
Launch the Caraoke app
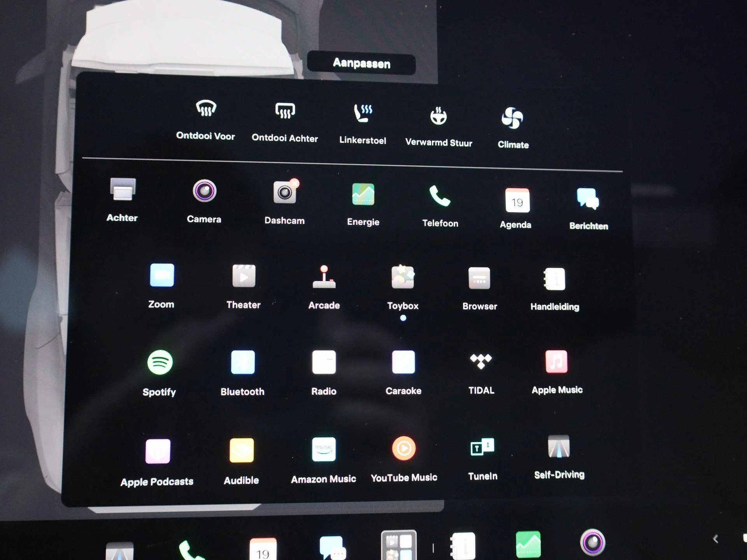pyautogui.click(x=403, y=373)
